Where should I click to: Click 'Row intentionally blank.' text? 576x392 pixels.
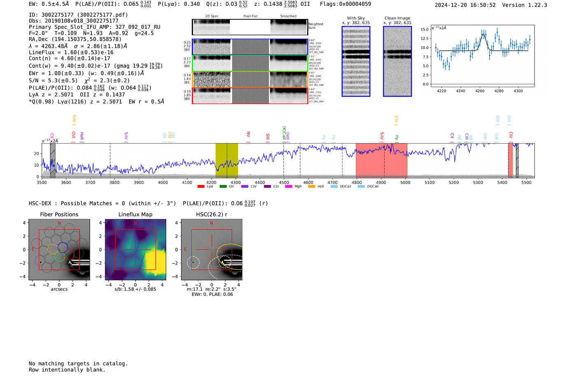[67, 370]
